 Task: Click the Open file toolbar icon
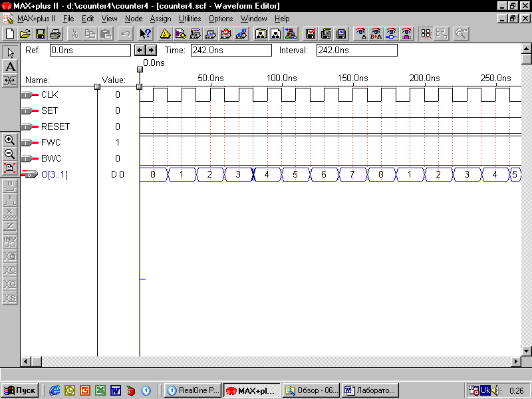(x=25, y=33)
